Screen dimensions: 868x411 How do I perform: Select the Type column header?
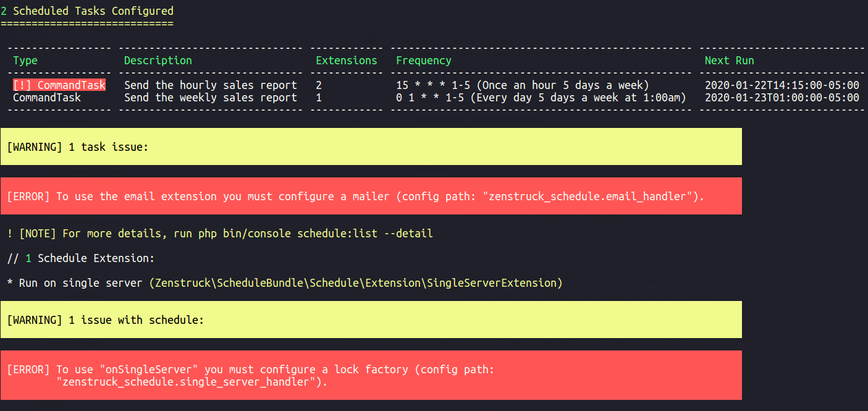pyautogui.click(x=25, y=61)
